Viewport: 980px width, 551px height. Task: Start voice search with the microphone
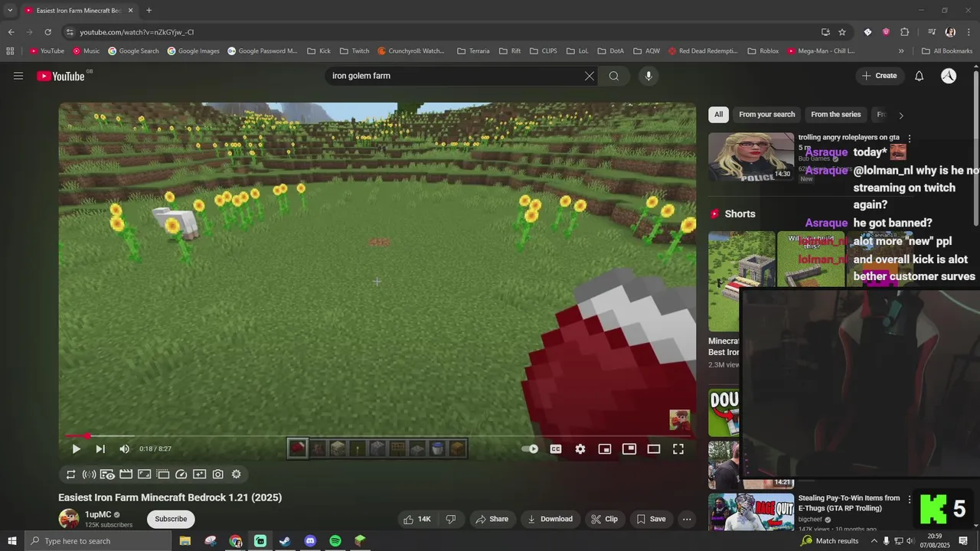point(648,76)
